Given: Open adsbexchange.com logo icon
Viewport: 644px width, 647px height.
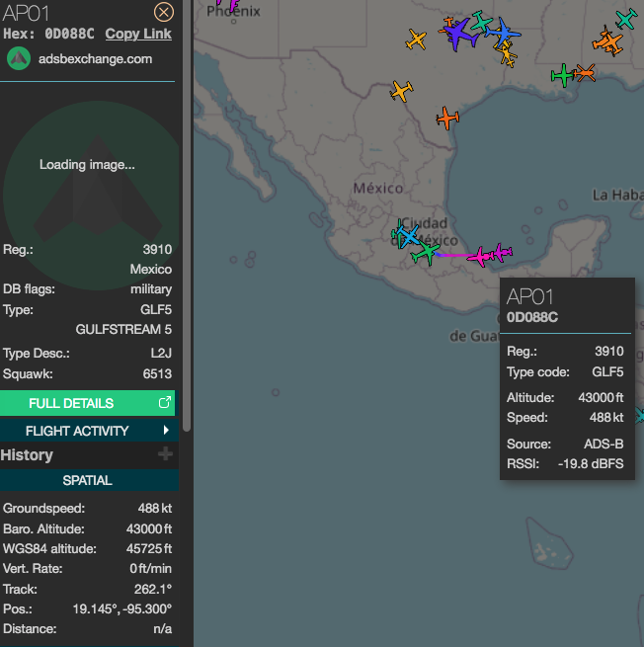Looking at the screenshot, I should [x=19, y=58].
